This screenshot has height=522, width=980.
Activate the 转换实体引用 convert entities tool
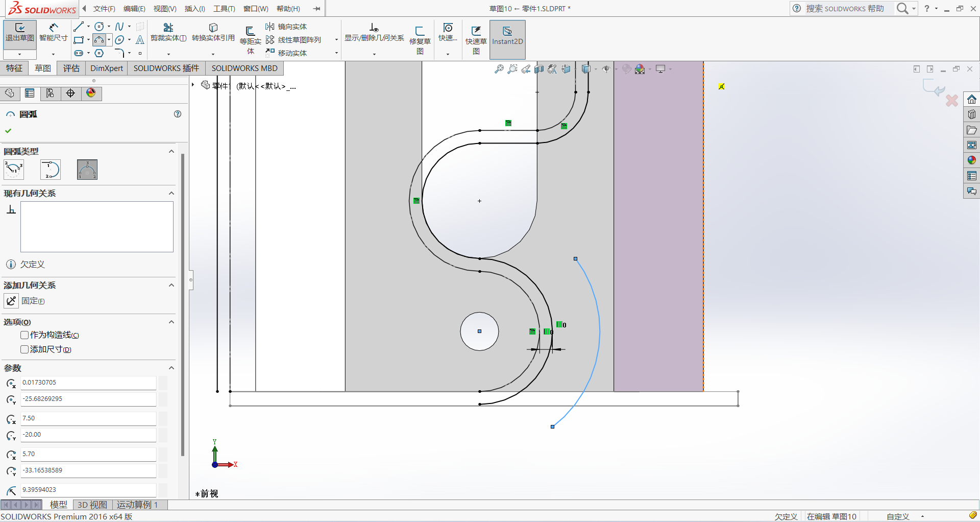click(213, 29)
